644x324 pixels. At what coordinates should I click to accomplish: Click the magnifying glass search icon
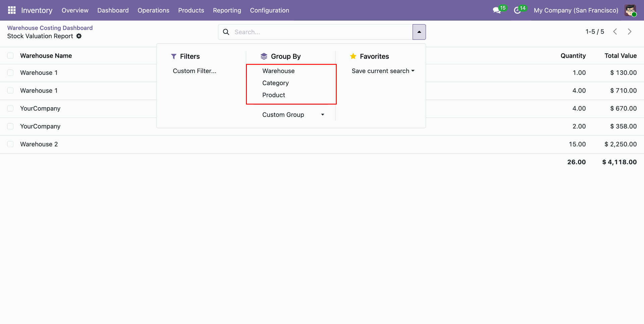pos(226,32)
